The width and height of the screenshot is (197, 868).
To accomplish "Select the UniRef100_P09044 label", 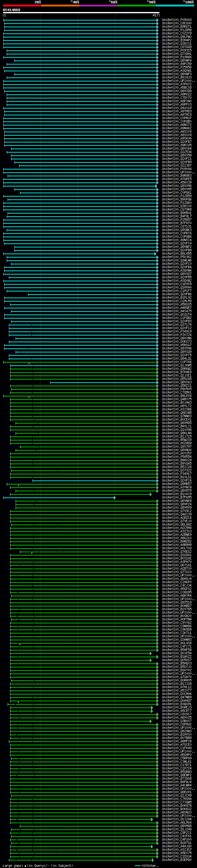I will point(177,169).
